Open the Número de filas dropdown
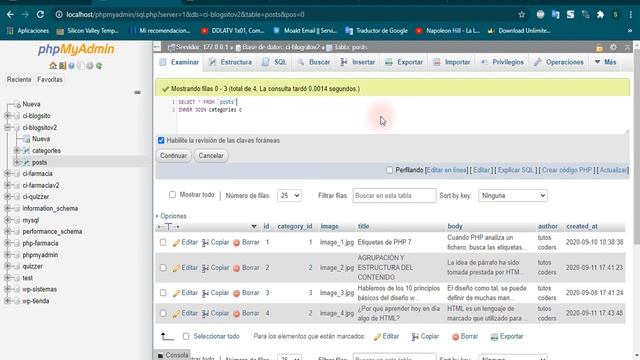640x360 pixels. tap(289, 196)
